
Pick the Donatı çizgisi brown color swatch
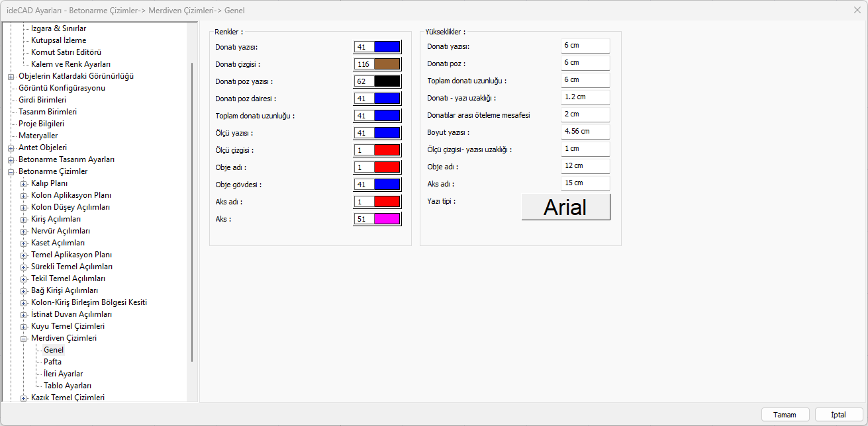pyautogui.click(x=387, y=64)
